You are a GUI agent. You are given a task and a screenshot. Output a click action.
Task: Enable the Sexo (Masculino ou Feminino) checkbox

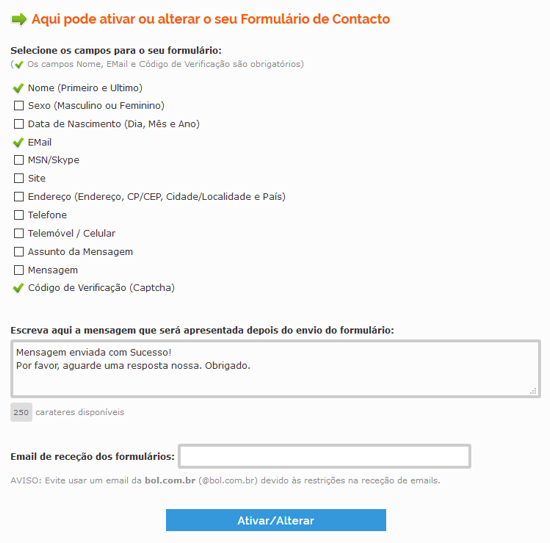pos(19,106)
